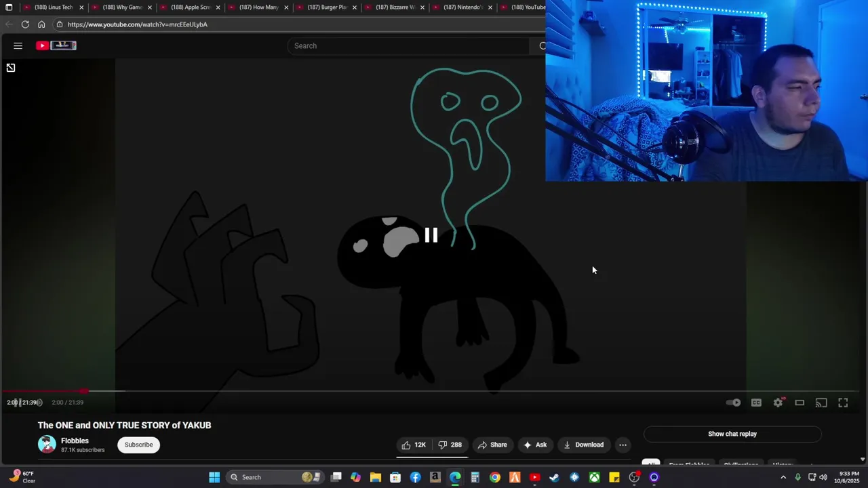Viewport: 868px width, 488px height.
Task: Toggle the autoplay switch in player
Action: click(734, 403)
